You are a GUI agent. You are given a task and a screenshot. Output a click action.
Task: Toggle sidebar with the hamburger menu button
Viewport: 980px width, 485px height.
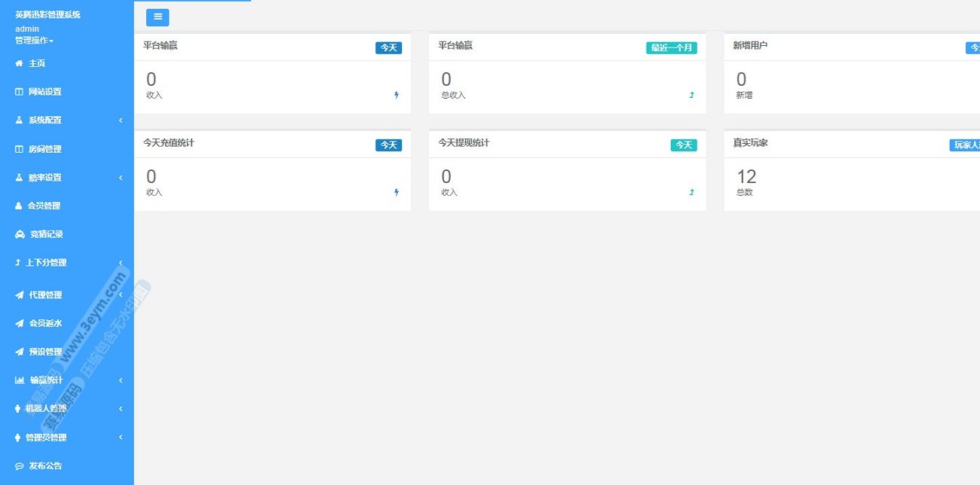tap(158, 17)
